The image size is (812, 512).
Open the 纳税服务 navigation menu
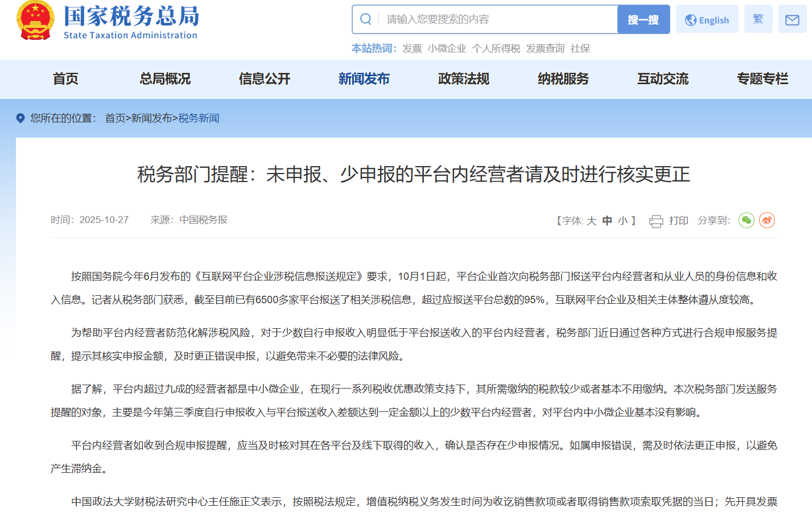point(563,79)
